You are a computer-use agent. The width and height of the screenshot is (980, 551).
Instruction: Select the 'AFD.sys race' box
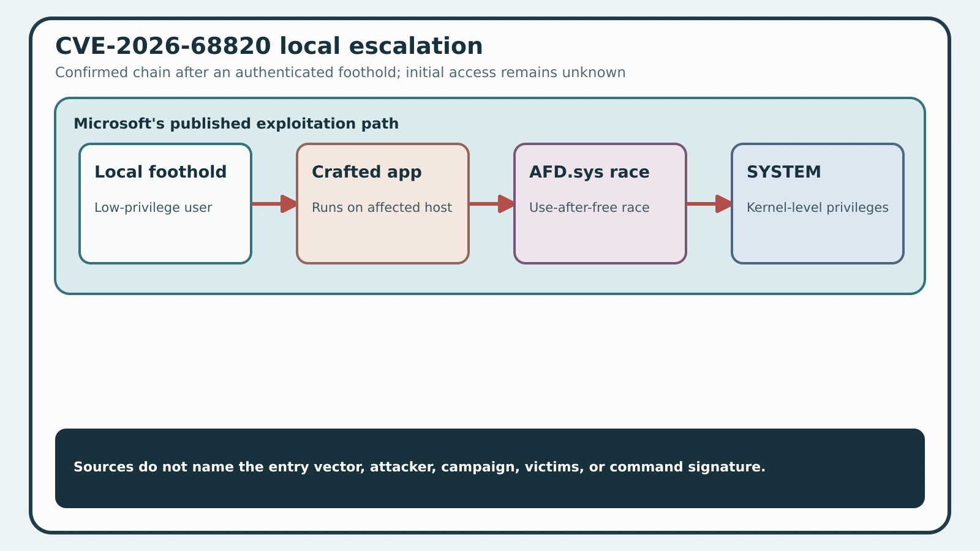point(600,204)
